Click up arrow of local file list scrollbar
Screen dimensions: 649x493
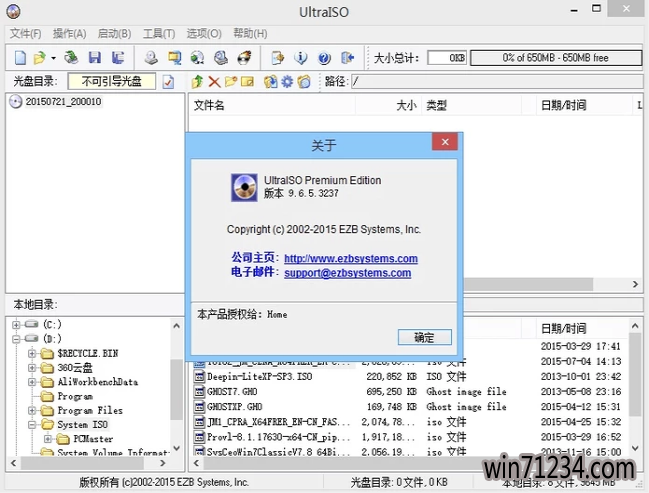[635, 326]
